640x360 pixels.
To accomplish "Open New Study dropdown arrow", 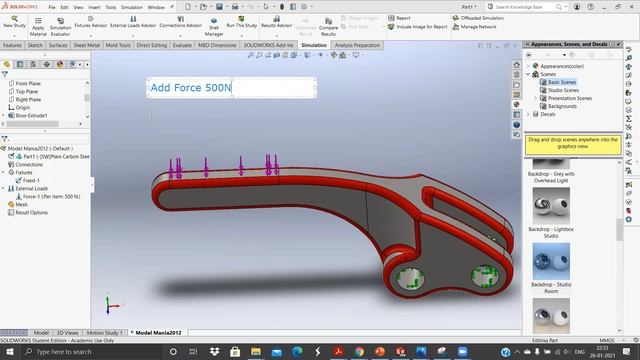I will pos(14,36).
